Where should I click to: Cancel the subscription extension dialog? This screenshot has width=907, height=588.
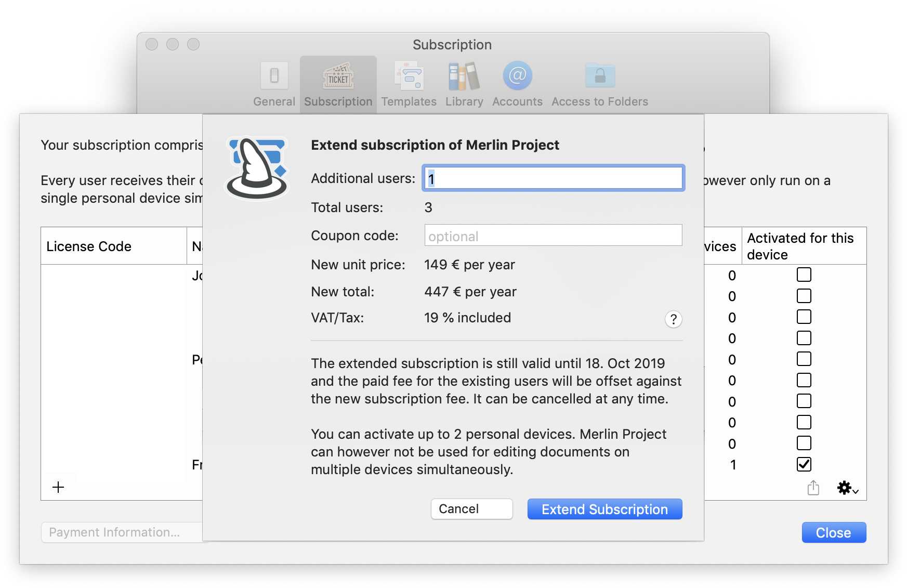471,509
